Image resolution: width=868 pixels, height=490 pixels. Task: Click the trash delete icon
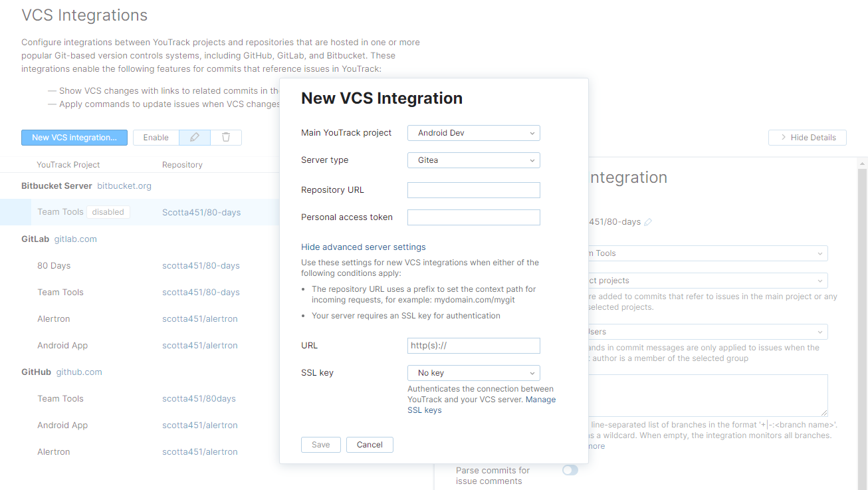(226, 138)
